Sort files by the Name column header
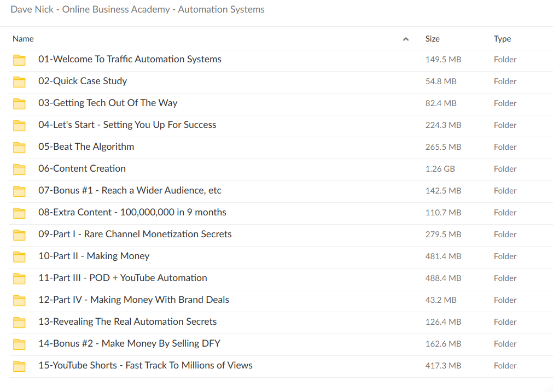This screenshot has width=553, height=392. click(x=23, y=39)
